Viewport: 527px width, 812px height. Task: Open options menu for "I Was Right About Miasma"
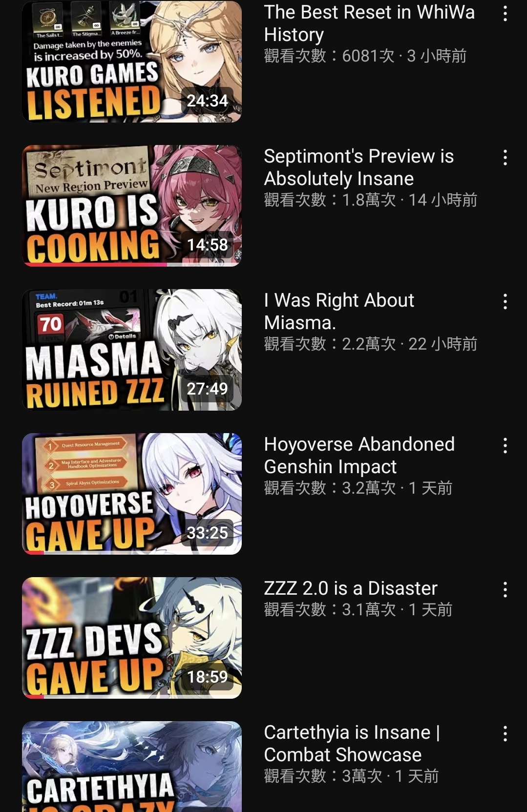point(505,302)
